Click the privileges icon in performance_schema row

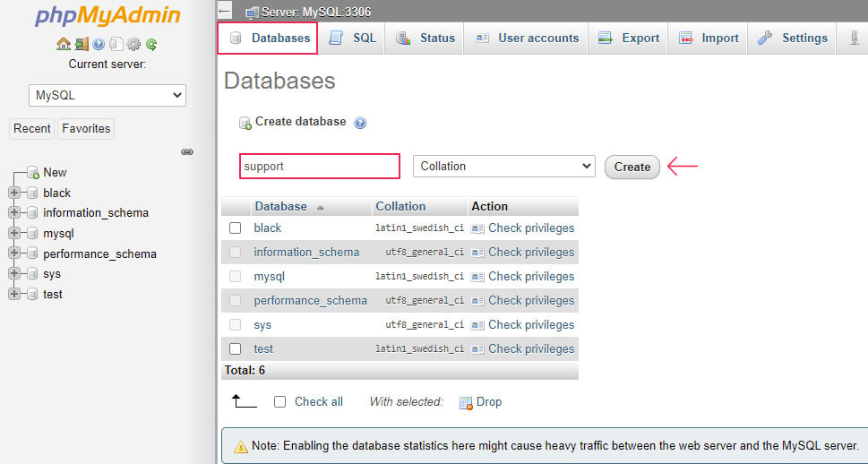tap(477, 301)
